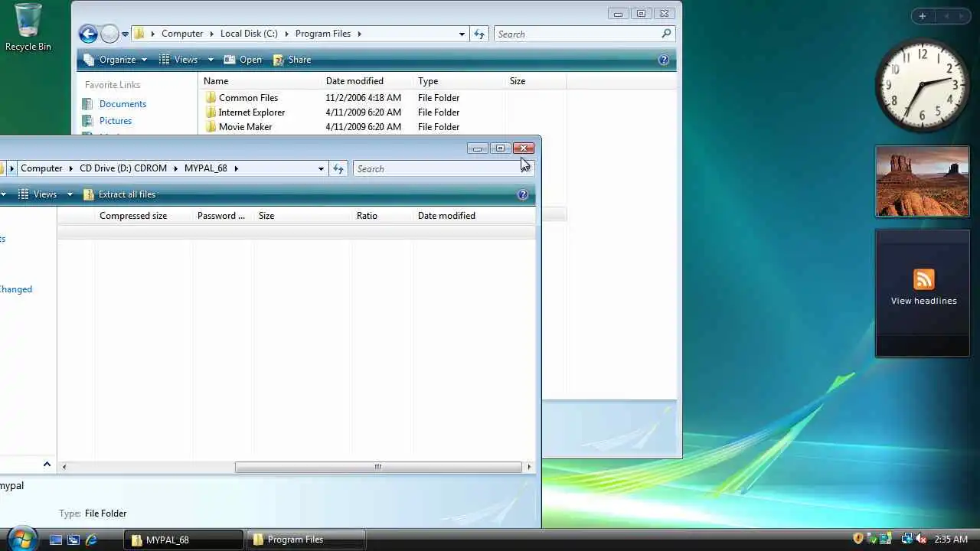The image size is (980, 551).
Task: Sort by Name column header
Action: [260, 81]
